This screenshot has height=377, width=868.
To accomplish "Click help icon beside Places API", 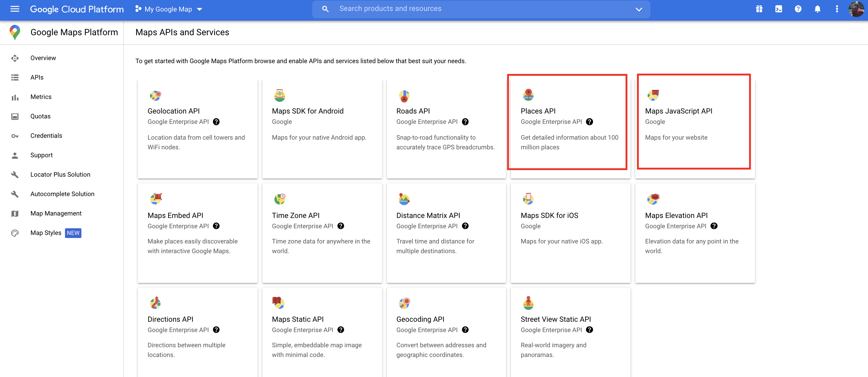I will click(x=589, y=122).
